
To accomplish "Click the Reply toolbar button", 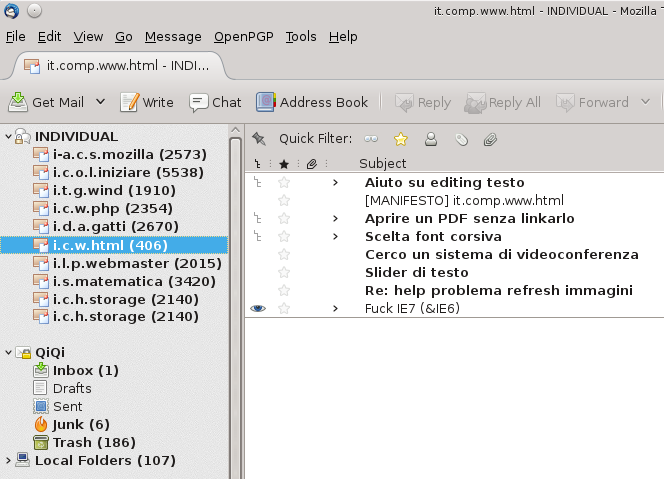I will pos(423,102).
